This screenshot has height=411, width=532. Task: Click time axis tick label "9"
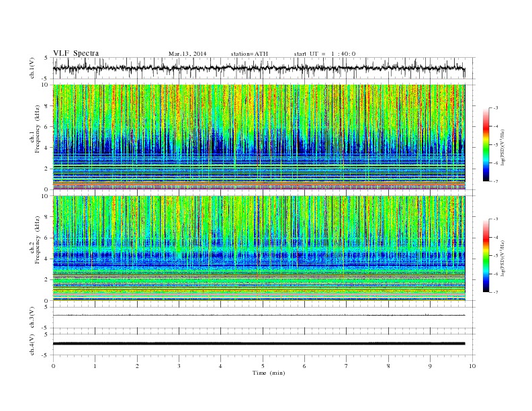(430, 366)
